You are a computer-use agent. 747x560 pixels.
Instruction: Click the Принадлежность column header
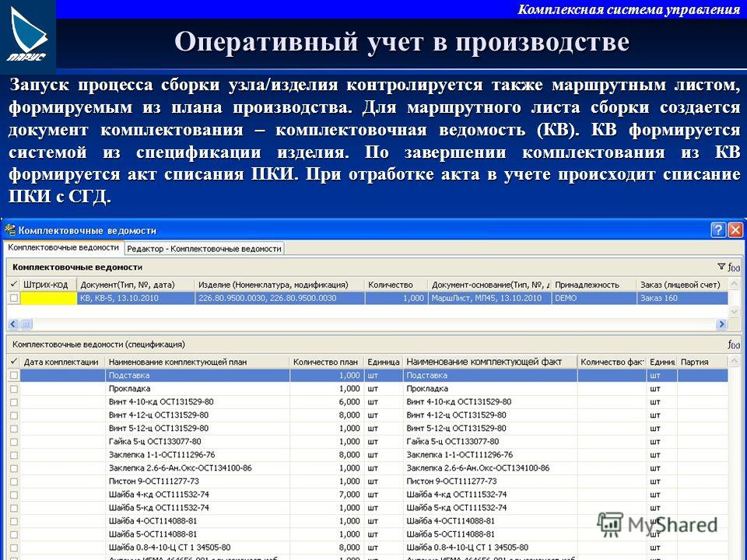pos(594,285)
